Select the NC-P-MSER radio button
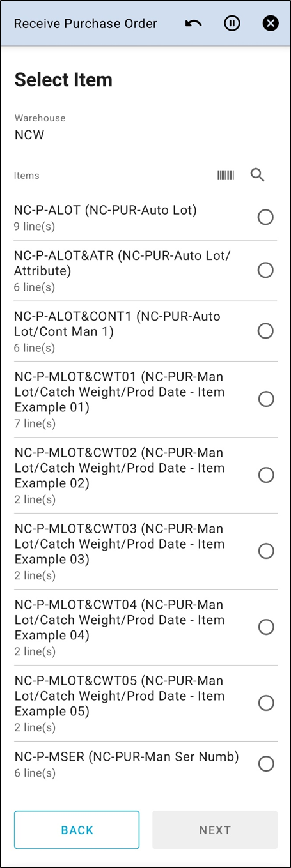Screen dimensions: 291x868 265,764
